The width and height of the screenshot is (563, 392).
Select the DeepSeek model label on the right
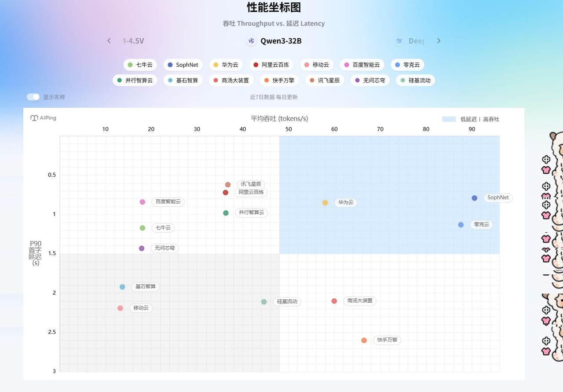417,40
